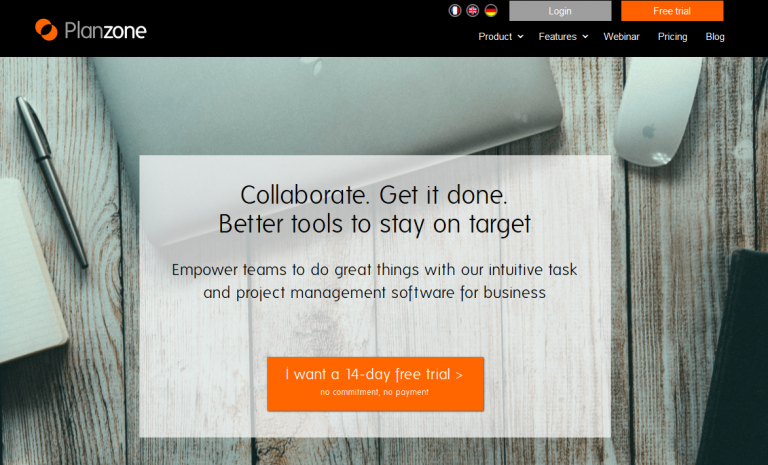This screenshot has height=465, width=768.
Task: Expand the chevron beside Features
Action: pyautogui.click(x=585, y=37)
